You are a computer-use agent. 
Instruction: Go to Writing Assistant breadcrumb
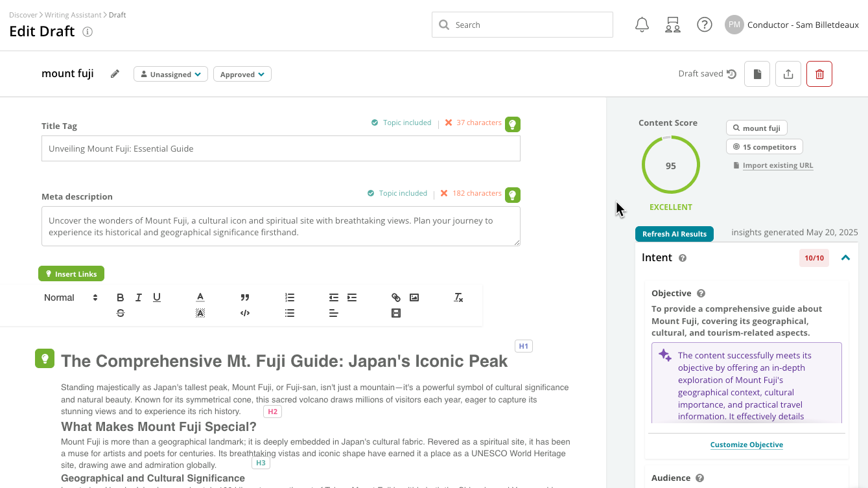point(73,15)
